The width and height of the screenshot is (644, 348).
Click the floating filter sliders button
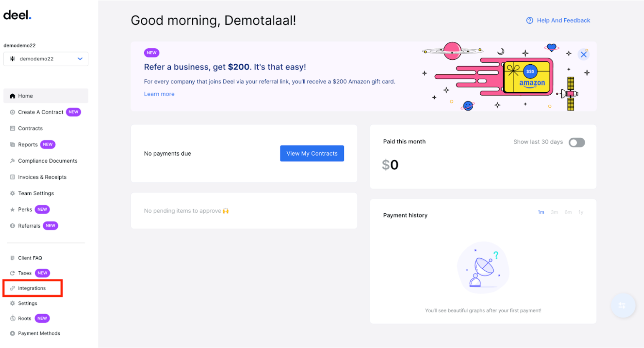(x=622, y=305)
